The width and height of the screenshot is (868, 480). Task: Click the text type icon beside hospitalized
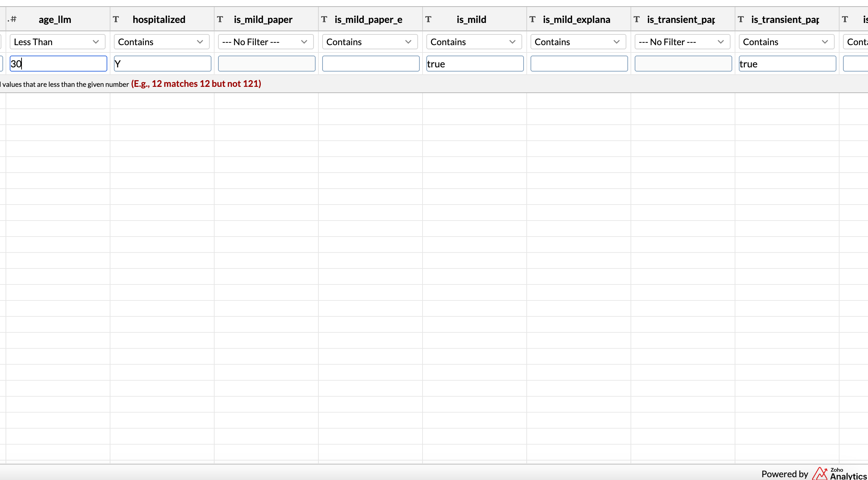click(116, 19)
